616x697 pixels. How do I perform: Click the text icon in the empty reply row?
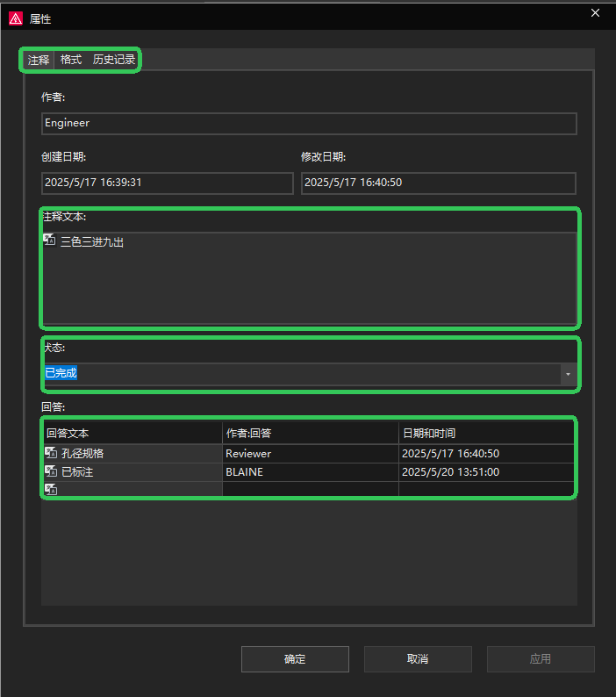pyautogui.click(x=51, y=489)
